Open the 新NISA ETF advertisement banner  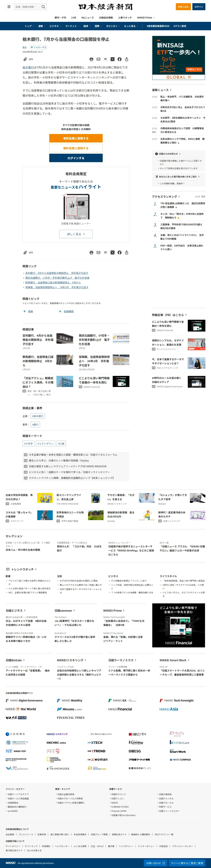click(179, 58)
